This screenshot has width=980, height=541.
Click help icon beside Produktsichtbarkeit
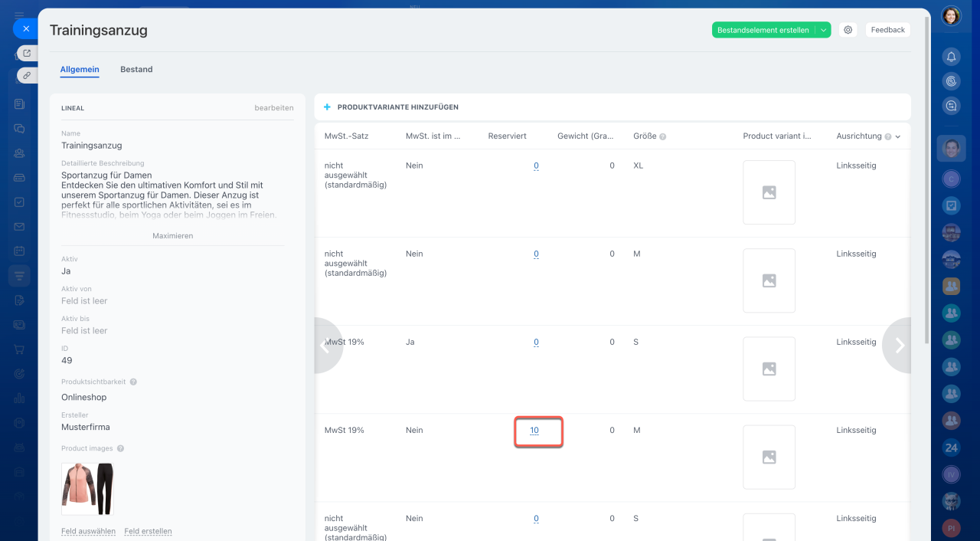(x=133, y=382)
